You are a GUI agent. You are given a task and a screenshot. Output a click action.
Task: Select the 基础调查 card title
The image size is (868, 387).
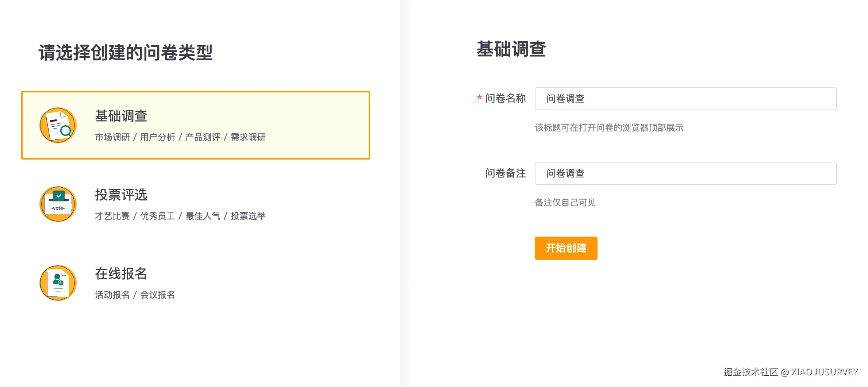[121, 116]
